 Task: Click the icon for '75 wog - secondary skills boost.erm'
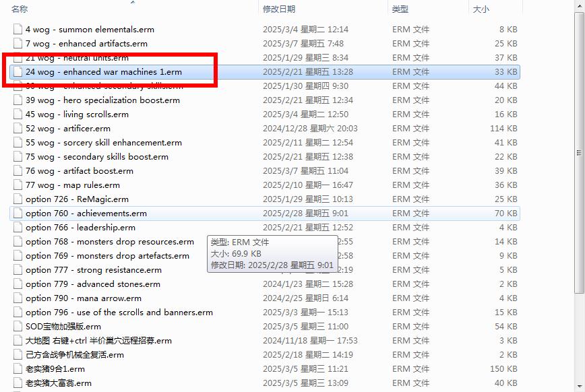18,157
